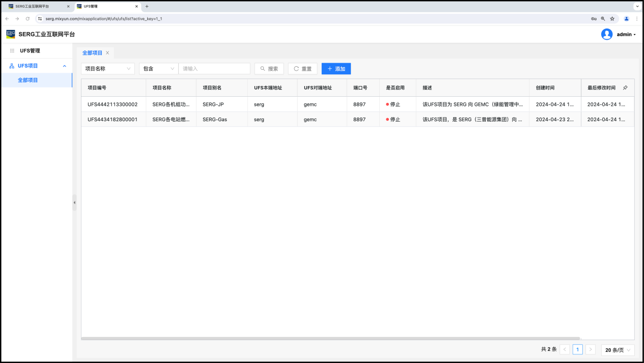Click the pin icon in last-modified column header

[x=625, y=88]
